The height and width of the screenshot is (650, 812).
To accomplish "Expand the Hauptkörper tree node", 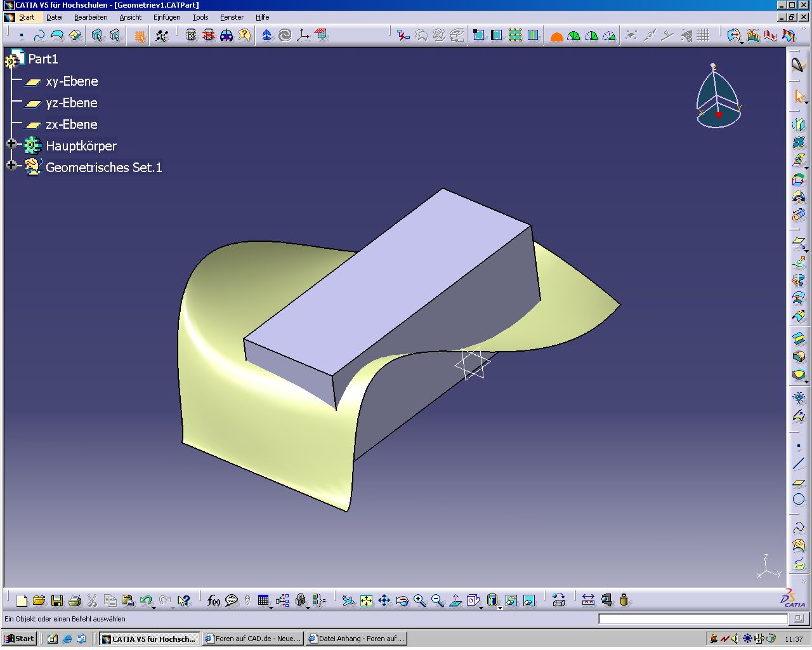I will pyautogui.click(x=11, y=143).
